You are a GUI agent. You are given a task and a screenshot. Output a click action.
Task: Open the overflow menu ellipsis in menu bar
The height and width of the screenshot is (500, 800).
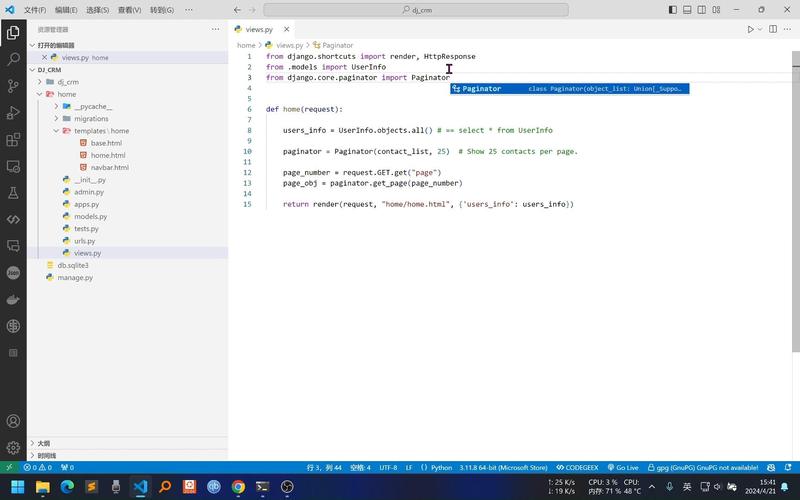(x=189, y=10)
